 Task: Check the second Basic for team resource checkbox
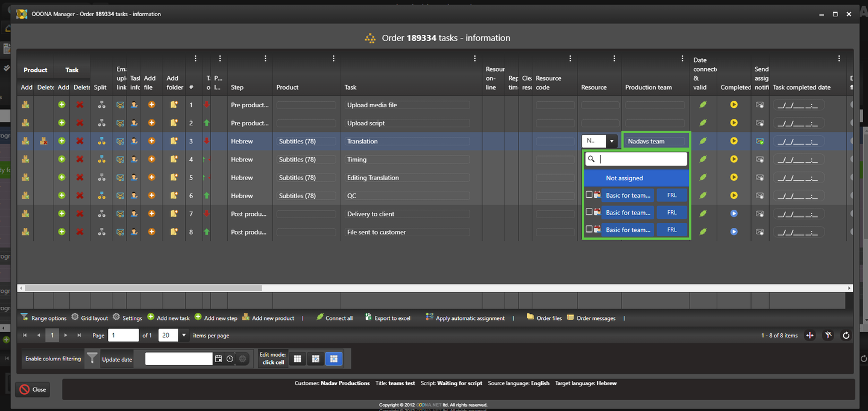point(589,212)
